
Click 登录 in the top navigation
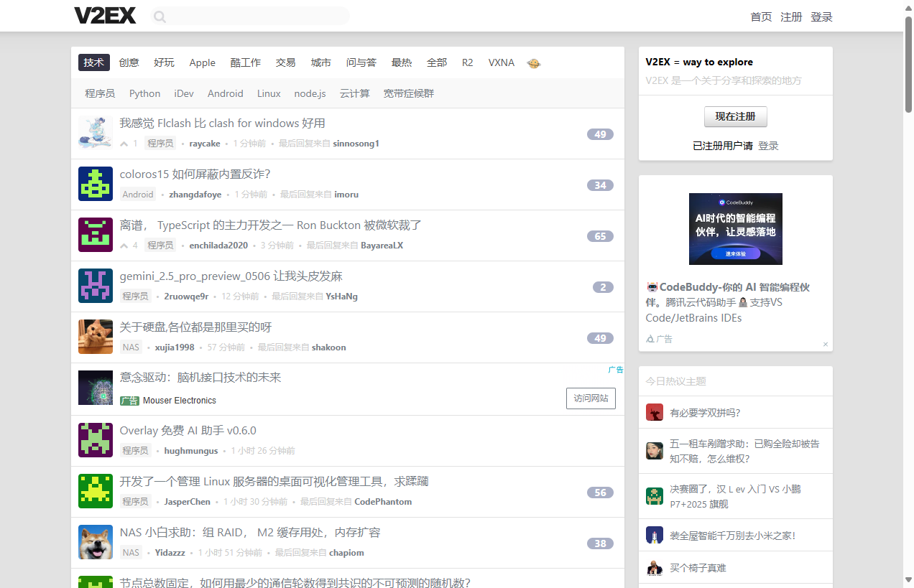[821, 17]
